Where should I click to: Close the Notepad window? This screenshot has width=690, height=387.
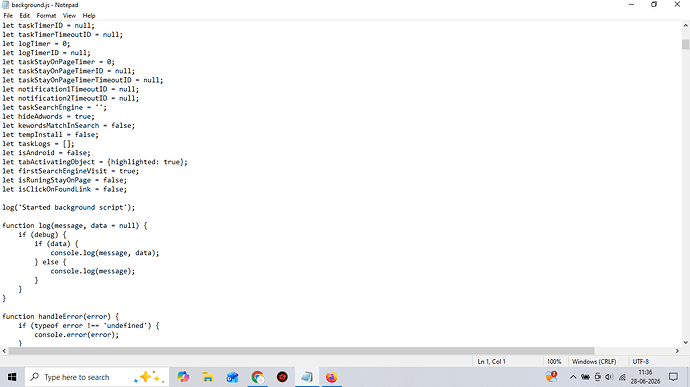(677, 5)
